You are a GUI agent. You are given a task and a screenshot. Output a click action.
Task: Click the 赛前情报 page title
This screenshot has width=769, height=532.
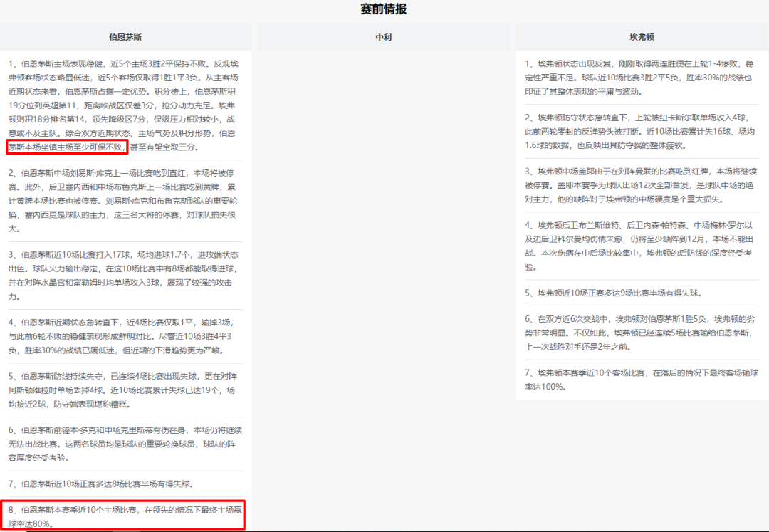tap(384, 9)
